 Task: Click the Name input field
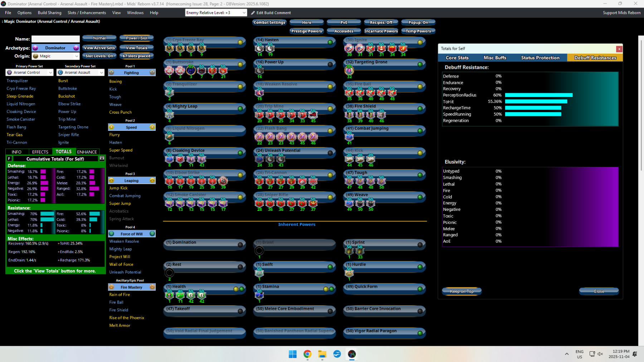coord(55,39)
